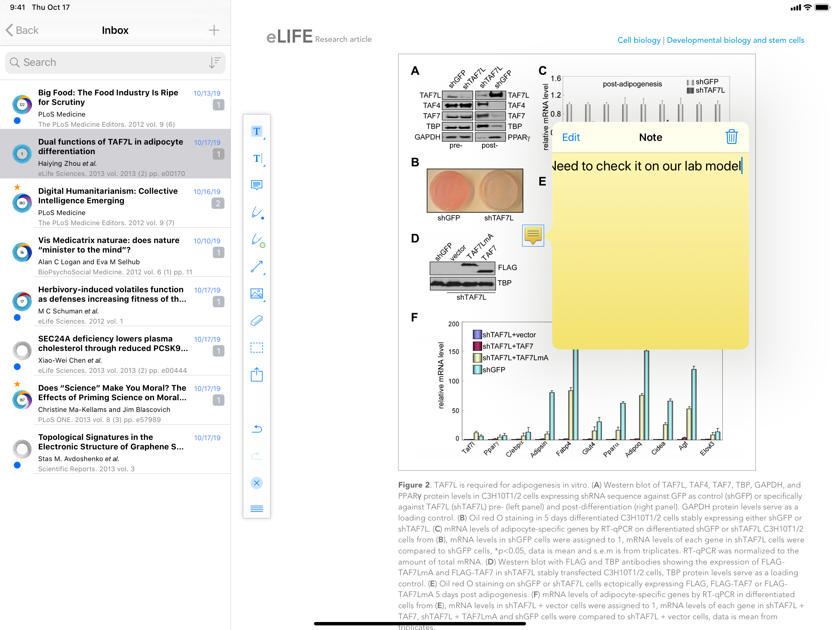The image size is (840, 630).
Task: Toggle unread dot on Big Food article
Action: pyautogui.click(x=17, y=121)
